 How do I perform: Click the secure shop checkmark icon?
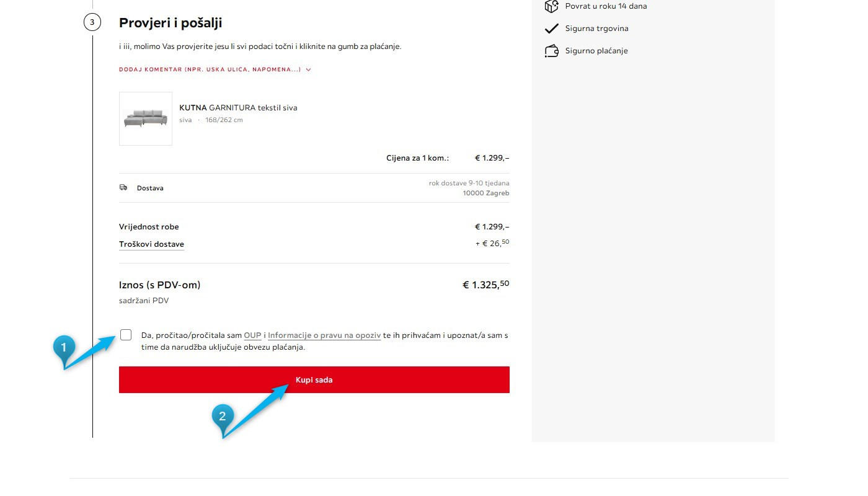(x=551, y=29)
